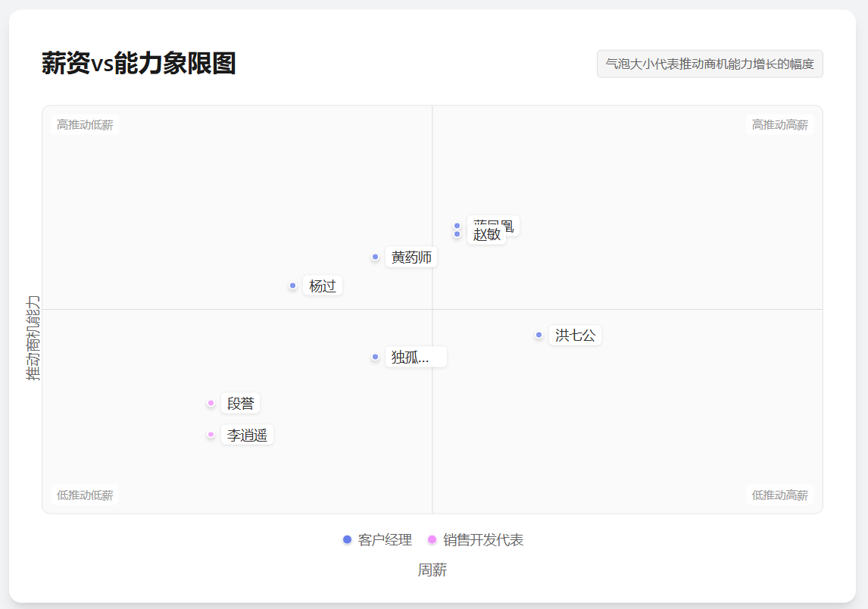Screen dimensions: 868x609
Task: Select the 洪七公 bubble in the lower-right quadrant
Action: click(540, 335)
